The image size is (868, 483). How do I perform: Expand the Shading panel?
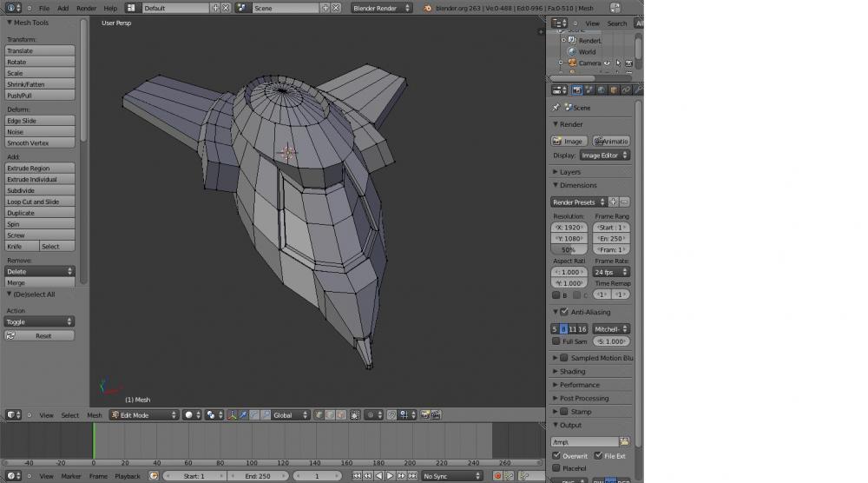(572, 371)
